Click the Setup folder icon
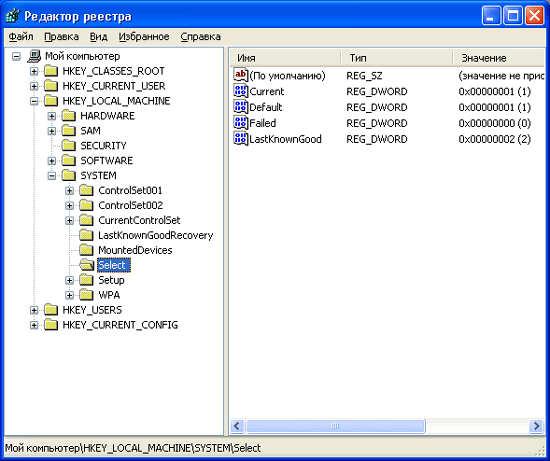Screen dimensions: 550x461 click(x=86, y=280)
